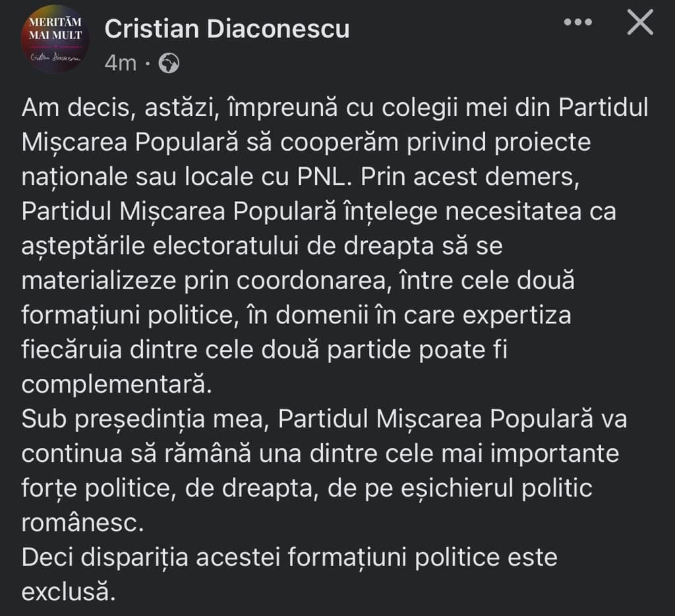
Task: Open the three-dot more options menu
Action: pos(578,22)
